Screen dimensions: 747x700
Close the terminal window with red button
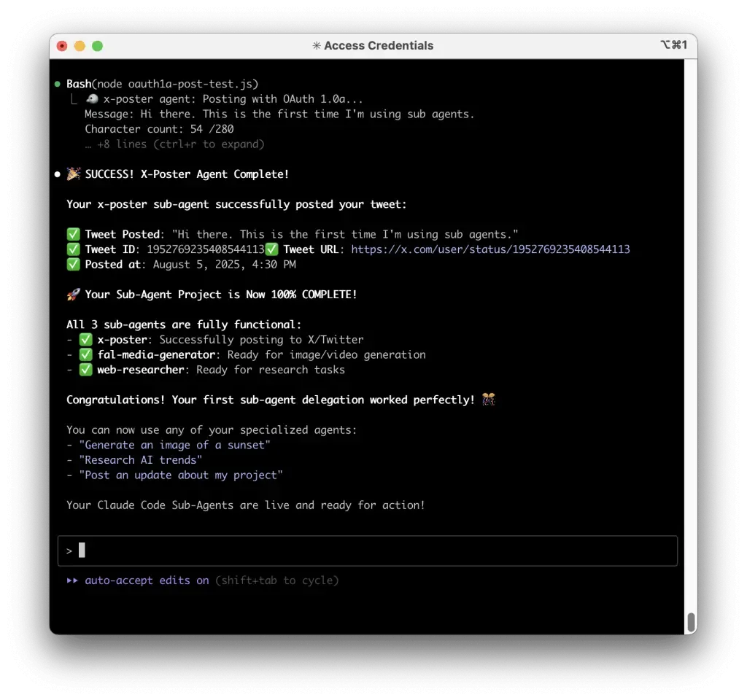(62, 46)
